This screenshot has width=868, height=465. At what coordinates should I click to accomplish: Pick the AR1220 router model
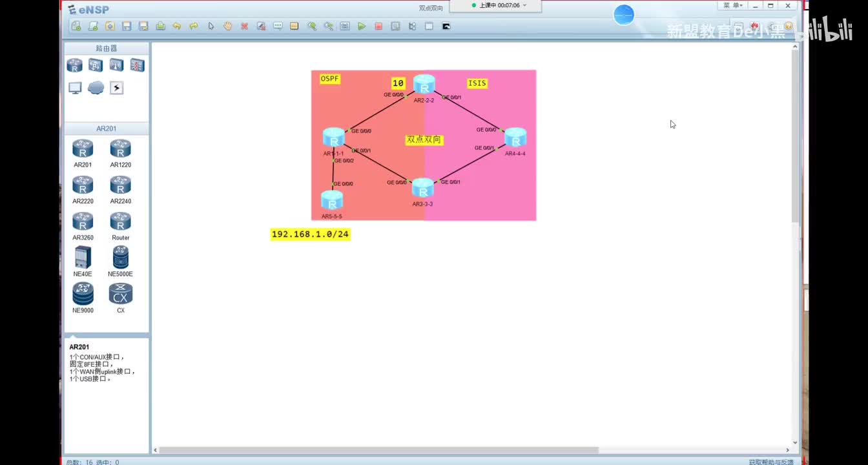[121, 154]
